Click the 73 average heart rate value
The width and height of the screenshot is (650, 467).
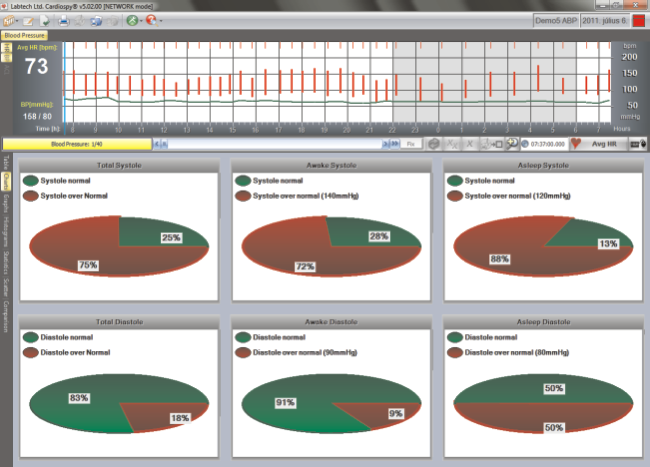point(36,66)
